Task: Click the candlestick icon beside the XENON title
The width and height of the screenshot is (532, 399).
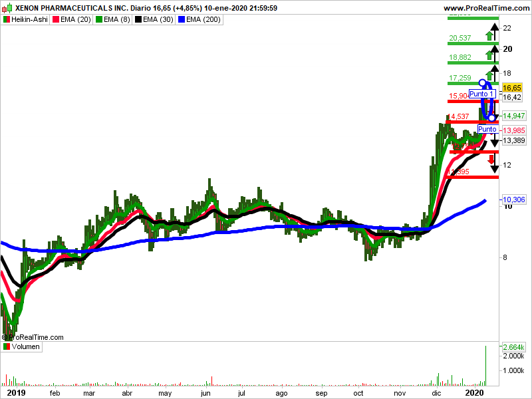Action: (7, 7)
